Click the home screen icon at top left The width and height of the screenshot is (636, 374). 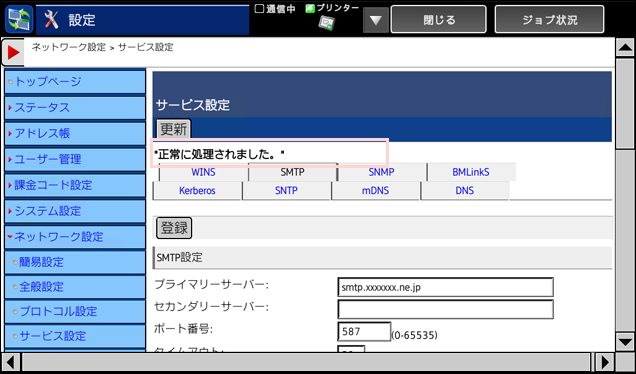[19, 19]
